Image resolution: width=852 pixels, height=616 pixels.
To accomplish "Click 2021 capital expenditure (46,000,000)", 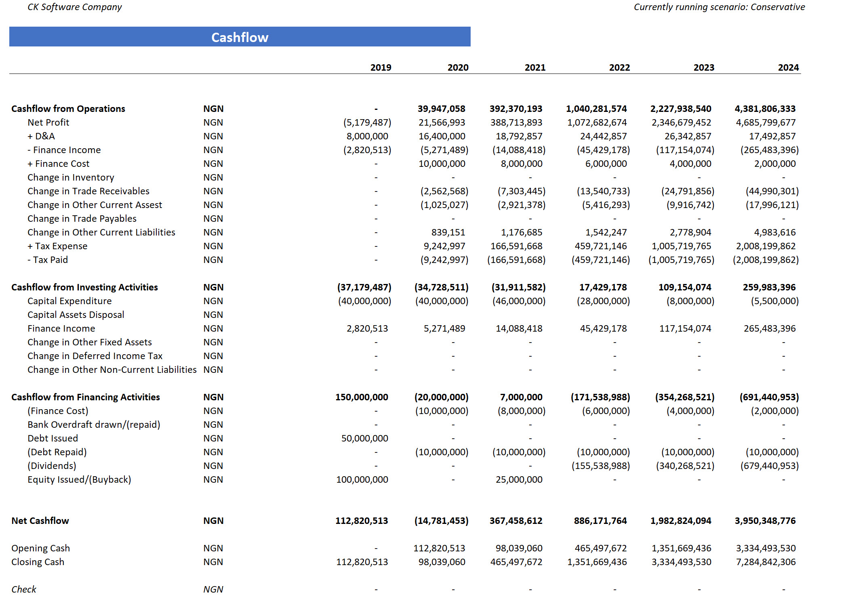I will [x=519, y=301].
